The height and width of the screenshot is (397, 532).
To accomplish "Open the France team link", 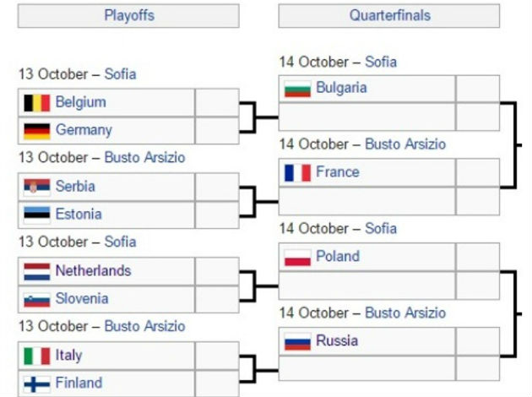I will [x=337, y=172].
